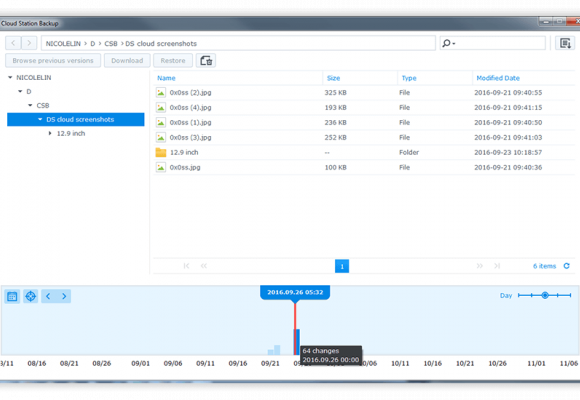Select file name 0x0ss (3).jpg
Viewport: 580px width, 400px height.
(190, 138)
